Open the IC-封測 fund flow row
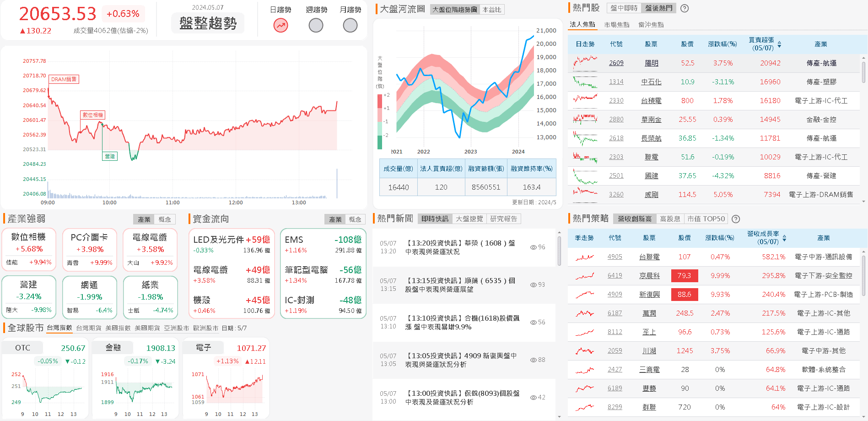 click(x=323, y=305)
